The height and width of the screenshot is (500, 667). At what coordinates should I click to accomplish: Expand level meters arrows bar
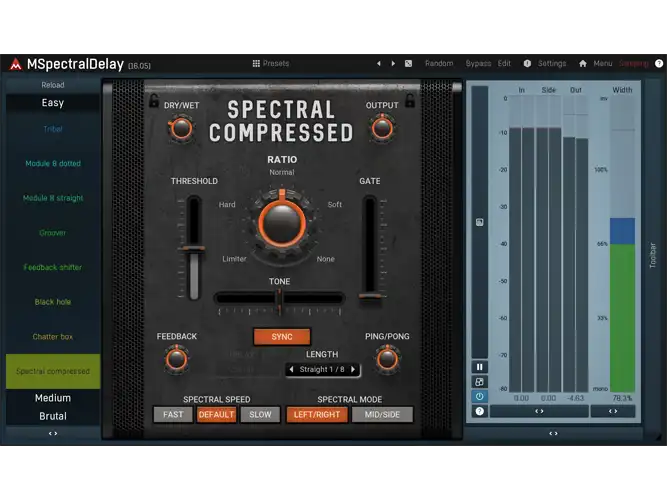(x=539, y=411)
